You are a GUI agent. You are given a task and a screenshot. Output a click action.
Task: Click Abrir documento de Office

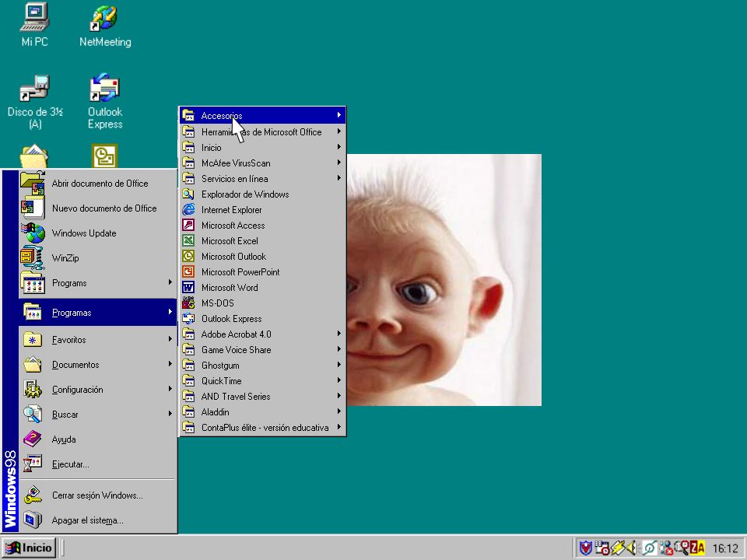coord(98,184)
